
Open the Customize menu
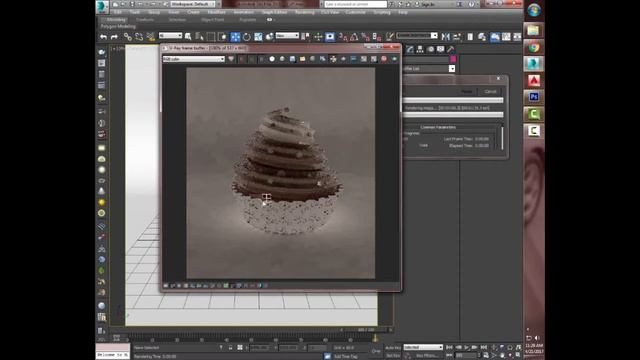click(x=356, y=12)
